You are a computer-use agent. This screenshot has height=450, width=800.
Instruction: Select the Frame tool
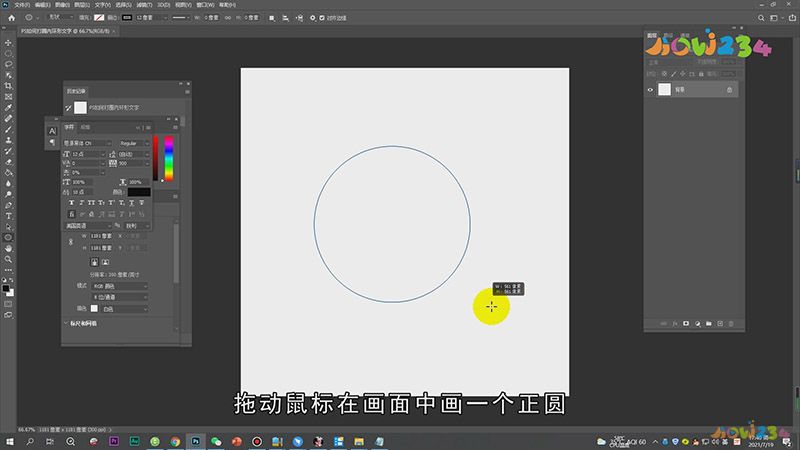8,96
